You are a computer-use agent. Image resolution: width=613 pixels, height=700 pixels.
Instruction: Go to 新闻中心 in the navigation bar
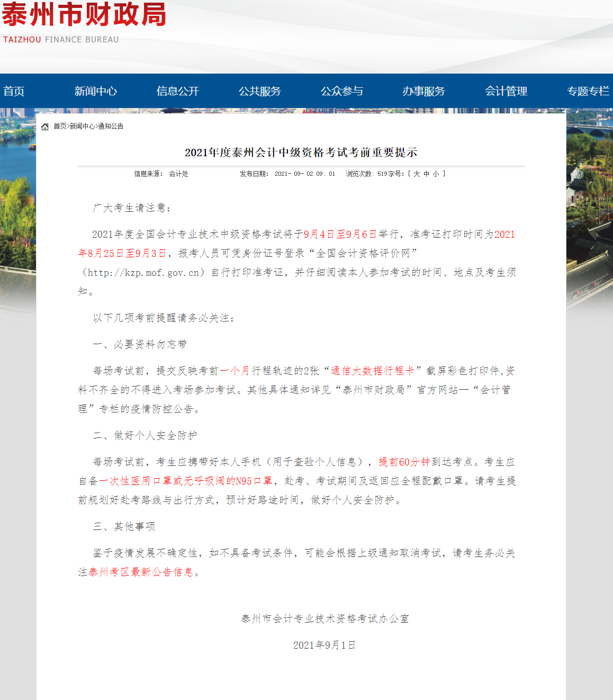tap(95, 91)
